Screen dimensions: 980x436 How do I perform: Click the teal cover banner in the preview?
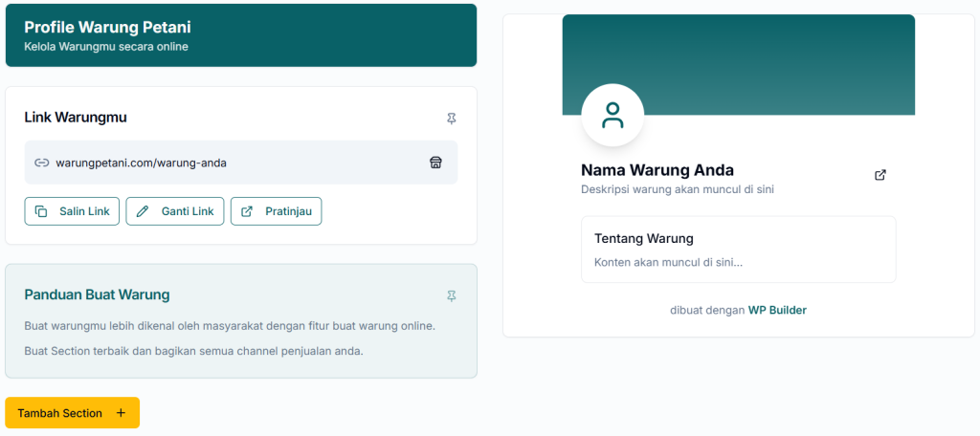(766, 57)
